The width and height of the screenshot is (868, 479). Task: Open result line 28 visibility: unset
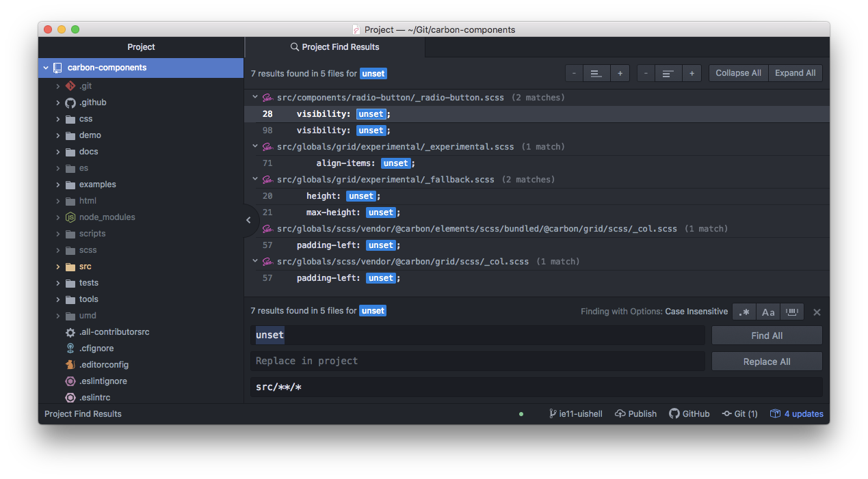(x=537, y=114)
